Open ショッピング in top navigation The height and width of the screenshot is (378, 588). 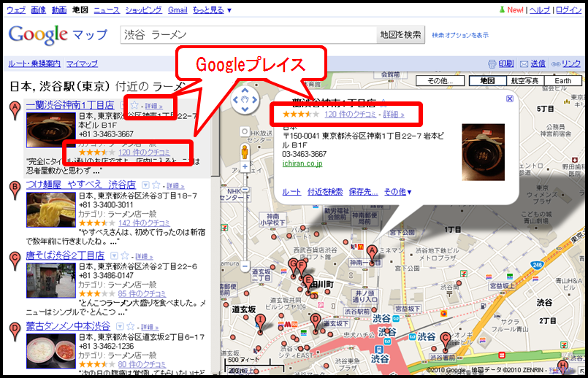(144, 10)
